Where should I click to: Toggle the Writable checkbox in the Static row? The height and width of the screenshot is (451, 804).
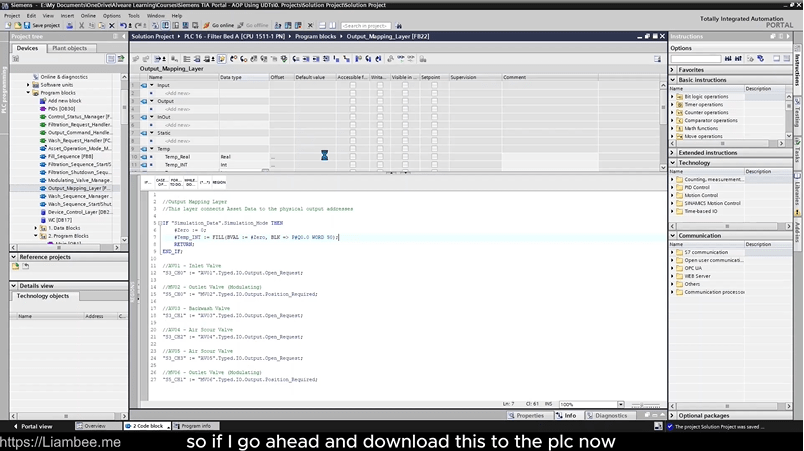[380, 132]
